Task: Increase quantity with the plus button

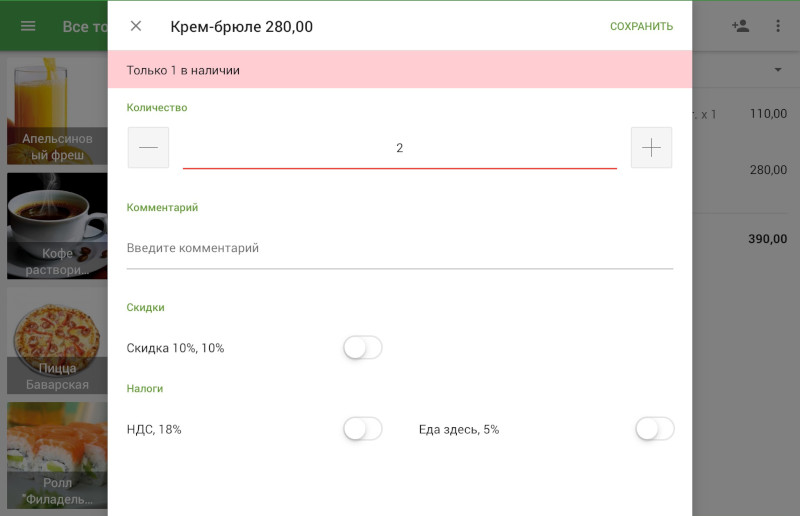Action: pos(651,148)
